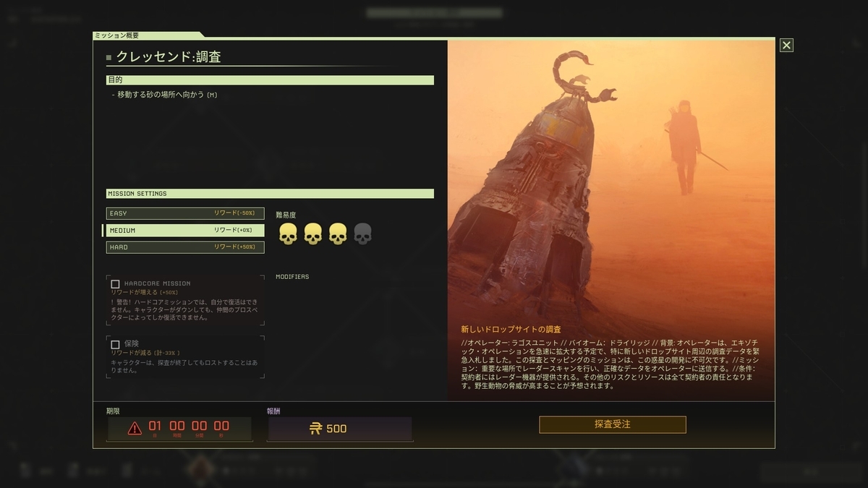
Task: Click the third gold skull difficulty icon
Action: click(x=338, y=234)
